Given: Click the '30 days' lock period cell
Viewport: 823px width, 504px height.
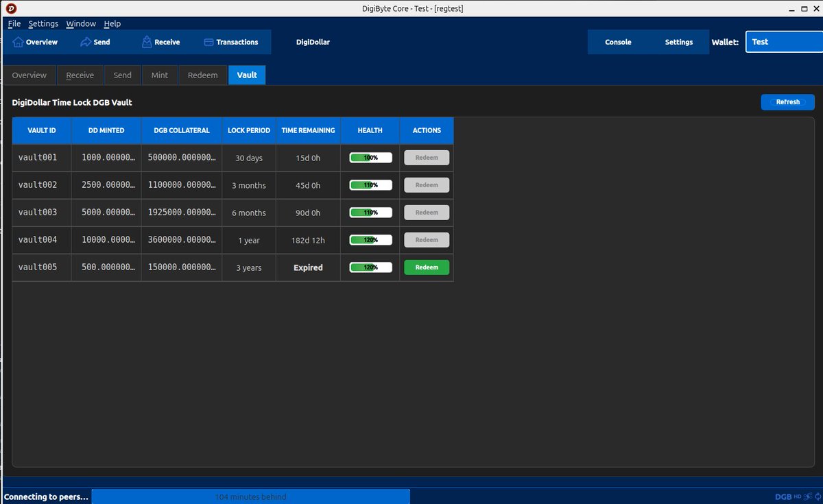Looking at the screenshot, I should tap(249, 158).
